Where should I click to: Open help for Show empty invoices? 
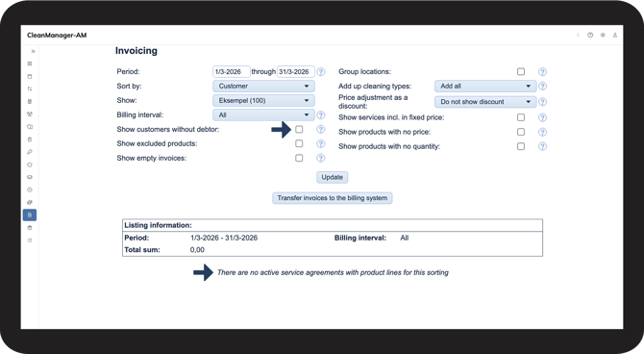321,158
